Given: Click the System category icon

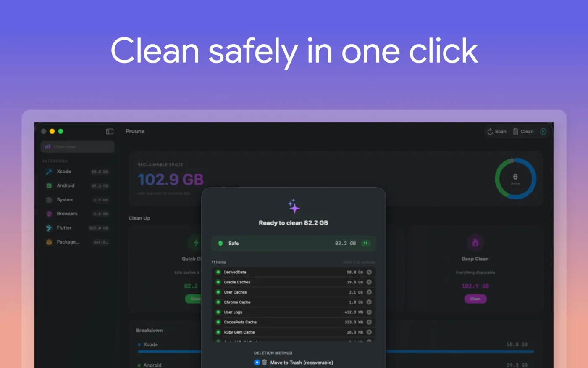Looking at the screenshot, I should point(49,200).
